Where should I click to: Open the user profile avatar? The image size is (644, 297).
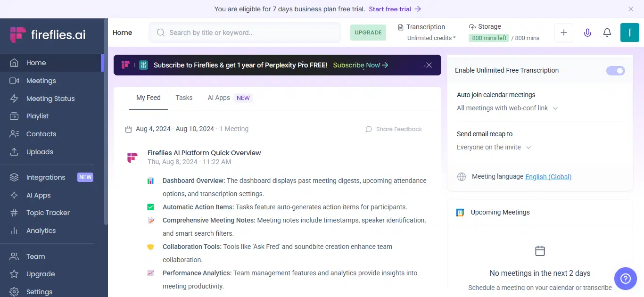630,33
